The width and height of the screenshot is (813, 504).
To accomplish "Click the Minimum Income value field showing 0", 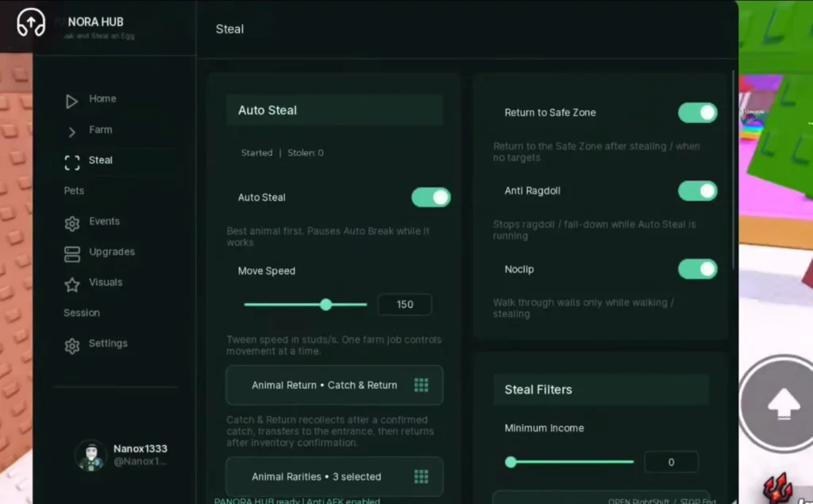I will [x=671, y=462].
